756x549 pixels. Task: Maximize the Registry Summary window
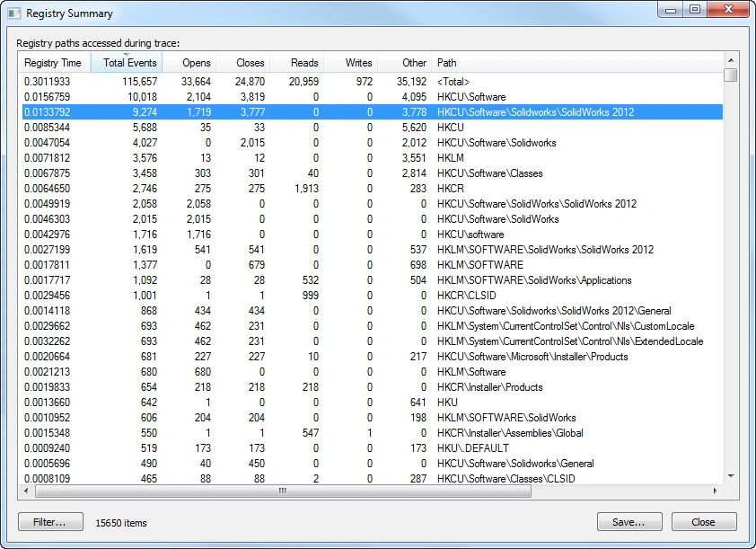[695, 9]
